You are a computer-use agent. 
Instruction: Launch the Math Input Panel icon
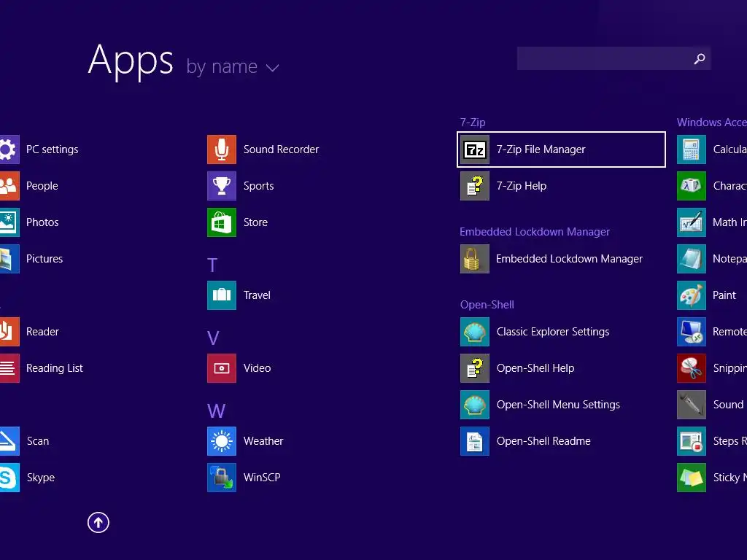coord(692,222)
